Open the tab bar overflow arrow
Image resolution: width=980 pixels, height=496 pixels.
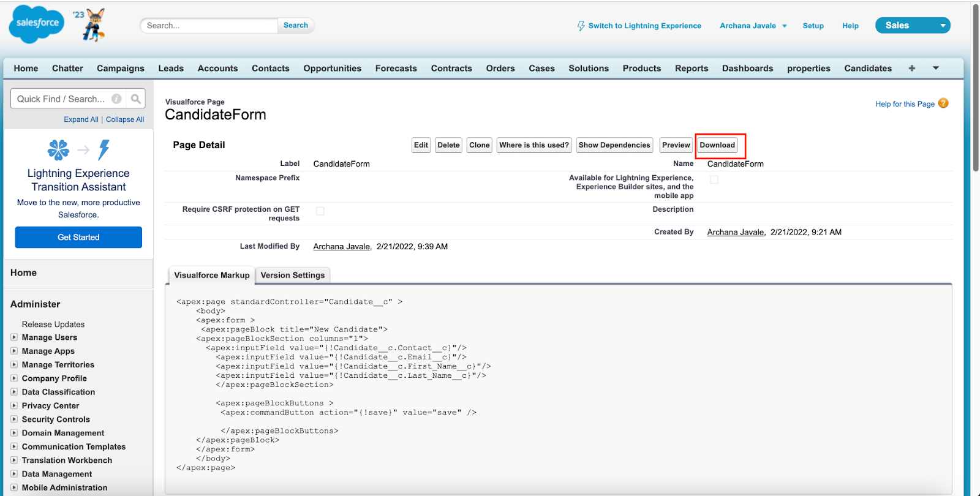click(x=936, y=68)
